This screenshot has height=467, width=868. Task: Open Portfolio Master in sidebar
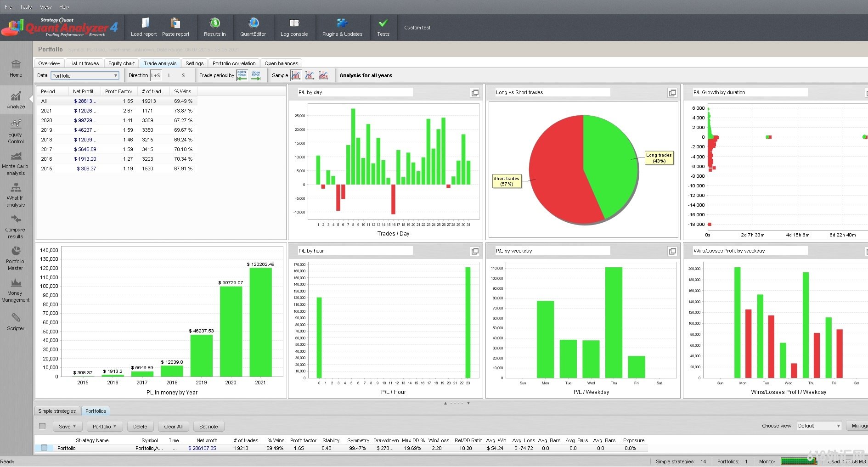pyautogui.click(x=16, y=258)
